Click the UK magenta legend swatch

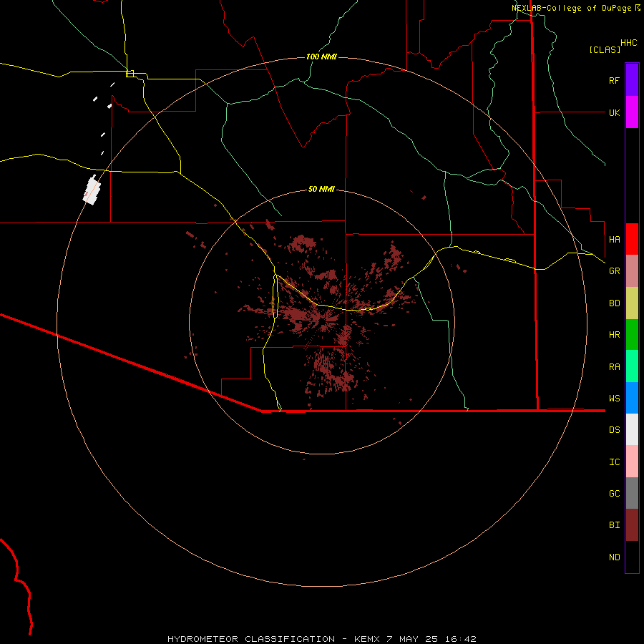point(632,112)
